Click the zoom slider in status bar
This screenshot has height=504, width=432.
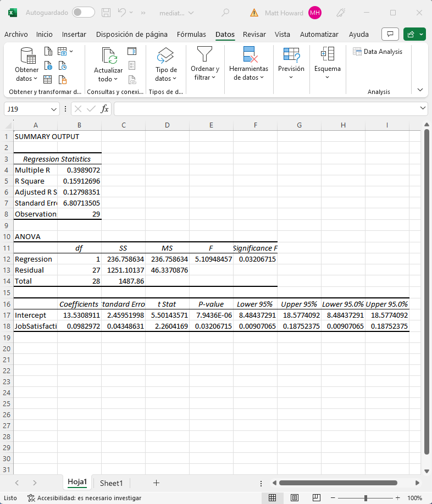(365, 498)
